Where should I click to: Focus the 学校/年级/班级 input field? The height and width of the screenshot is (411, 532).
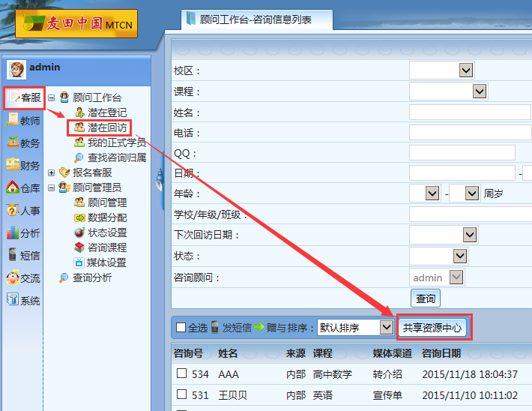tap(471, 214)
